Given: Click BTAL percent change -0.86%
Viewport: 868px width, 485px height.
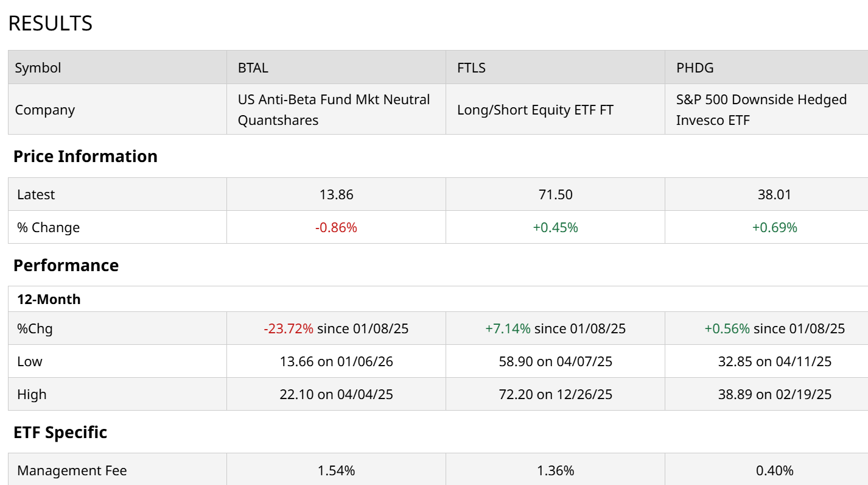Looking at the screenshot, I should tap(336, 228).
